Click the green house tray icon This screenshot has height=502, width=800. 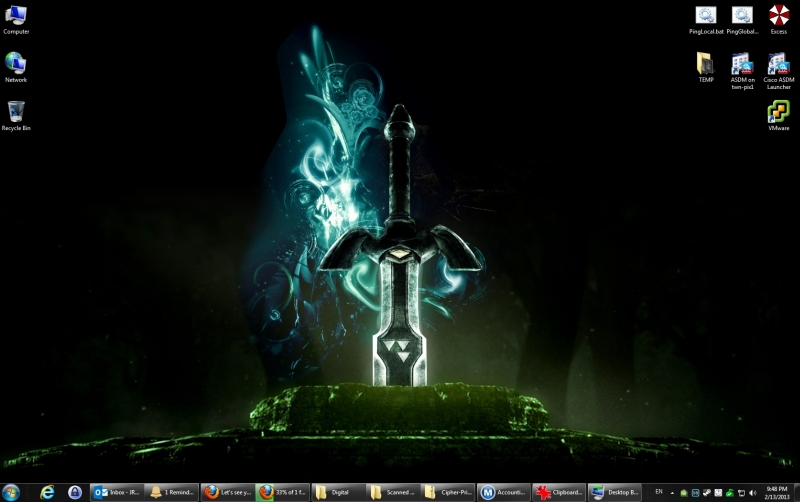click(684, 493)
